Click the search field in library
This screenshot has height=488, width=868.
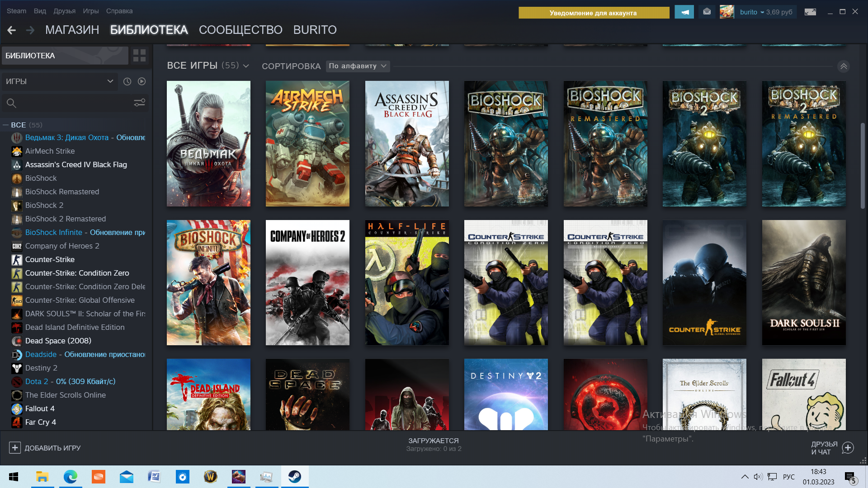click(68, 103)
